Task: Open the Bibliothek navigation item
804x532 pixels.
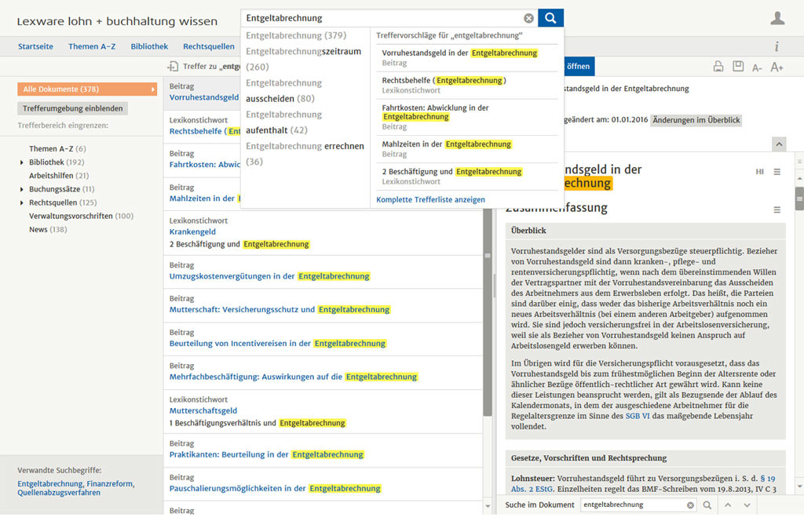Action: click(x=149, y=46)
